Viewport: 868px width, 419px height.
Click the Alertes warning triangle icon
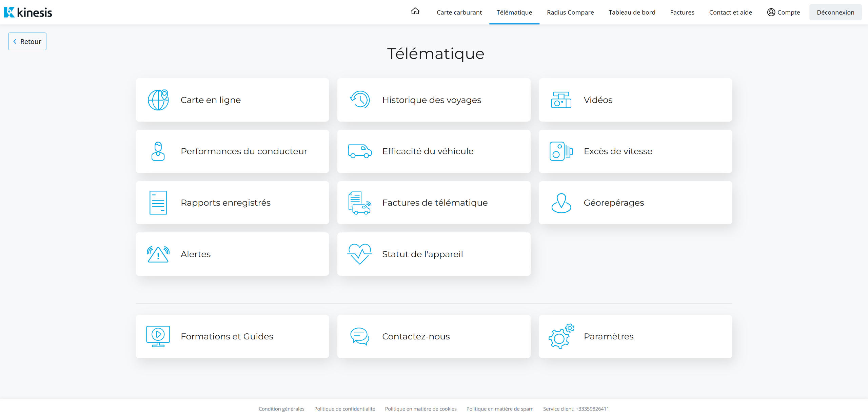tap(158, 254)
